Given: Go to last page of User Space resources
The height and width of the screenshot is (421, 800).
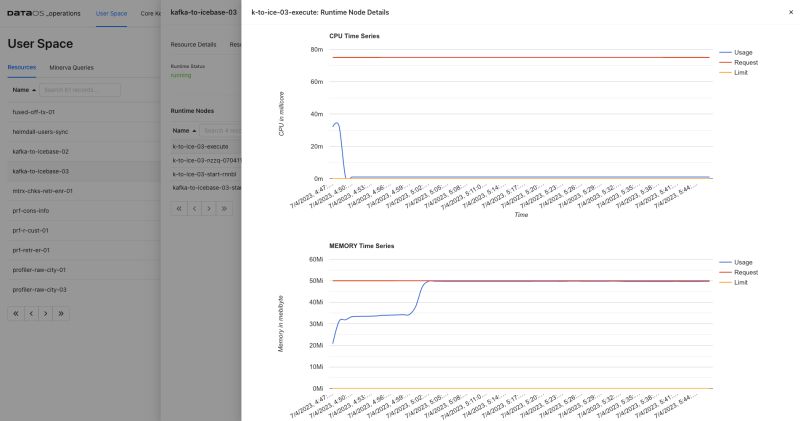Looking at the screenshot, I should pos(61,313).
